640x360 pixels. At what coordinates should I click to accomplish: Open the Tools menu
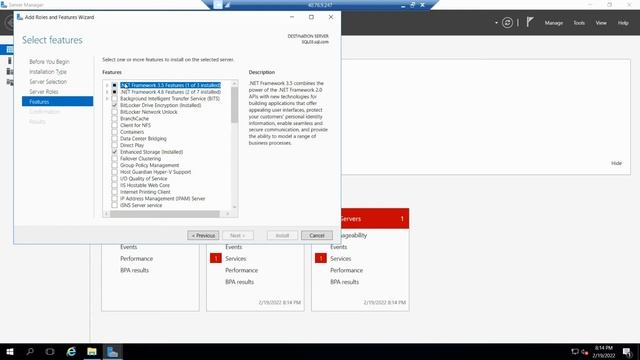[x=579, y=23]
